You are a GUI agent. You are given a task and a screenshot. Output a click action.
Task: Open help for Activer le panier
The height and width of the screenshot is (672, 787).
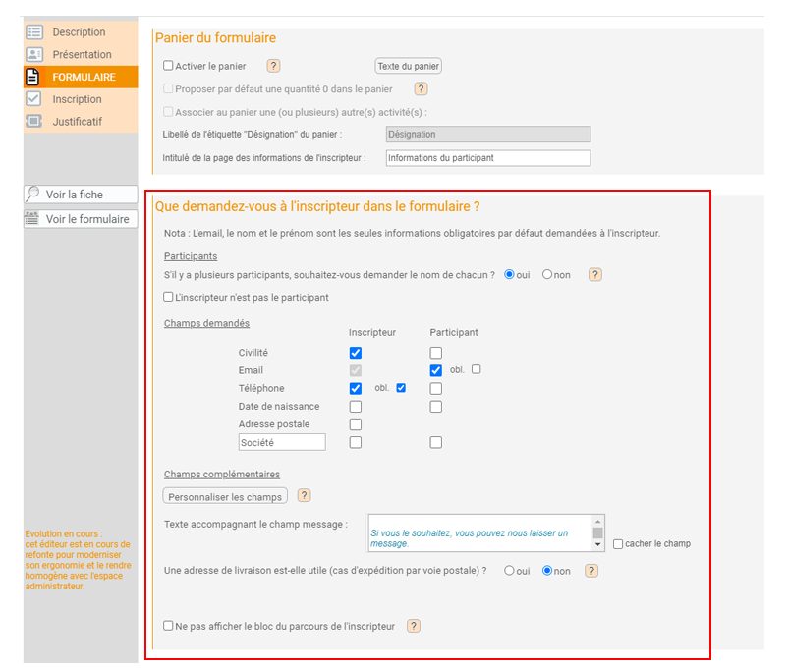tap(273, 66)
